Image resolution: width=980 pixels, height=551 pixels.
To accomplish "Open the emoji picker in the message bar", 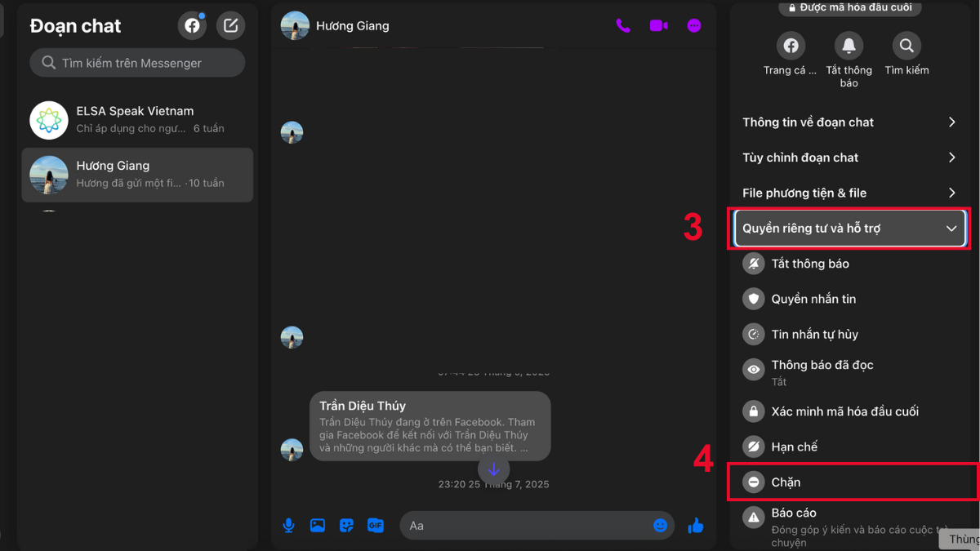I will pos(660,526).
